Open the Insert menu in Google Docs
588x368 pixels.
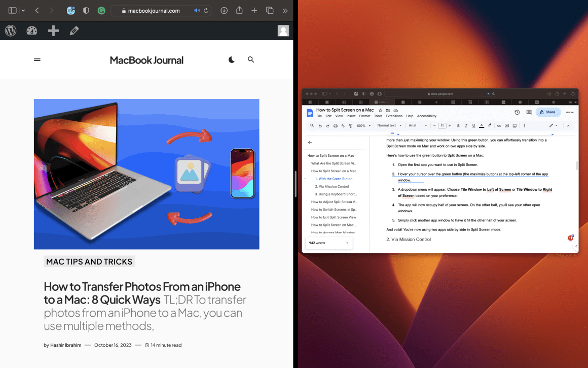click(351, 116)
